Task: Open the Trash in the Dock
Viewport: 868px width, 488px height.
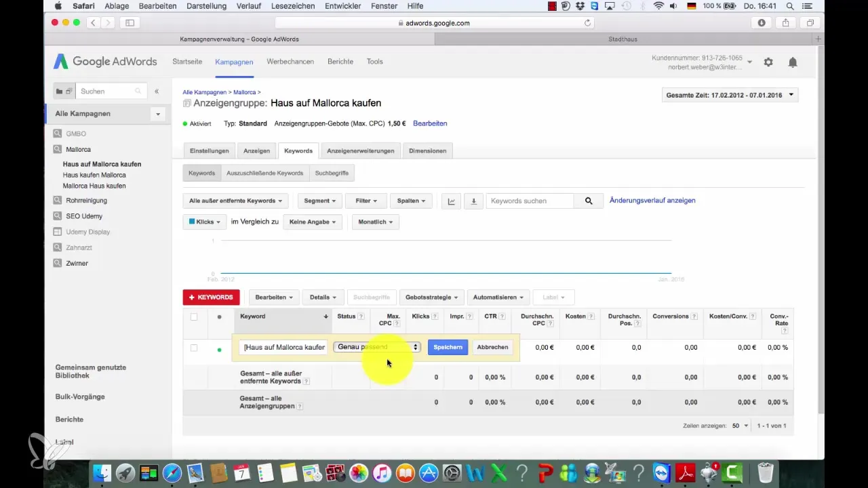Action: (765, 472)
